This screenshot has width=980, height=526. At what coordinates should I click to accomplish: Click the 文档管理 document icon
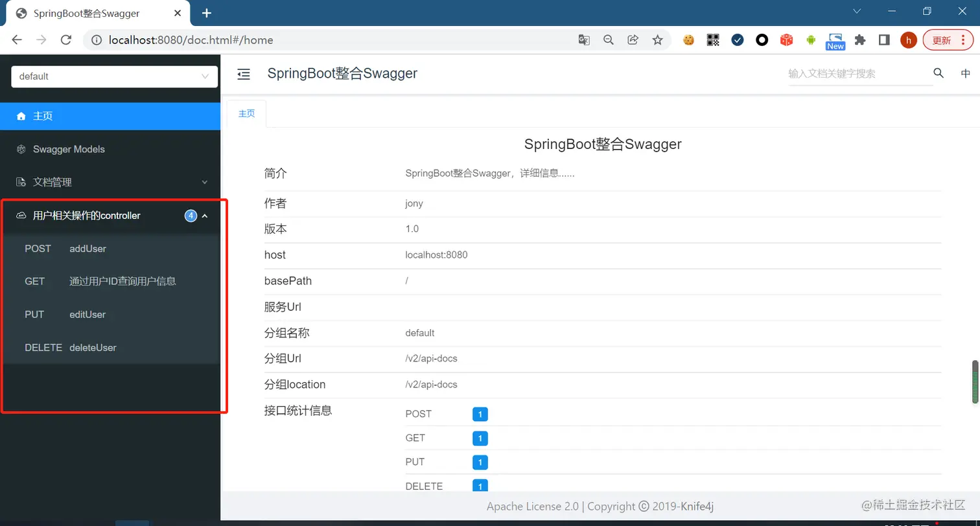21,182
